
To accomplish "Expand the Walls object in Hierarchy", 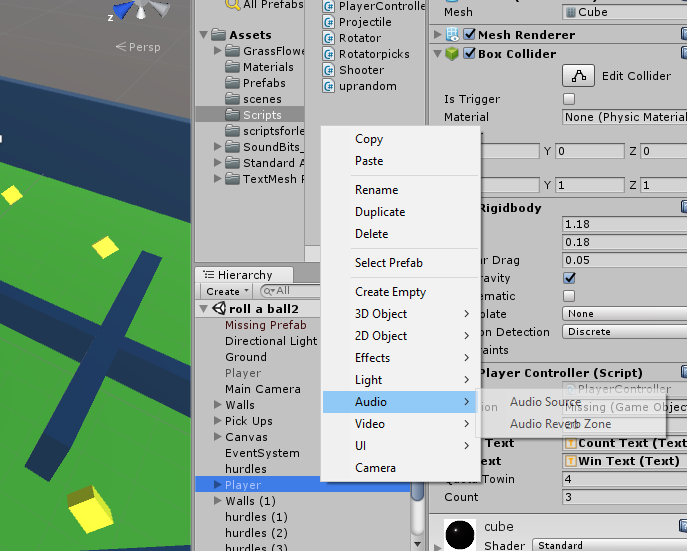I will tap(217, 405).
